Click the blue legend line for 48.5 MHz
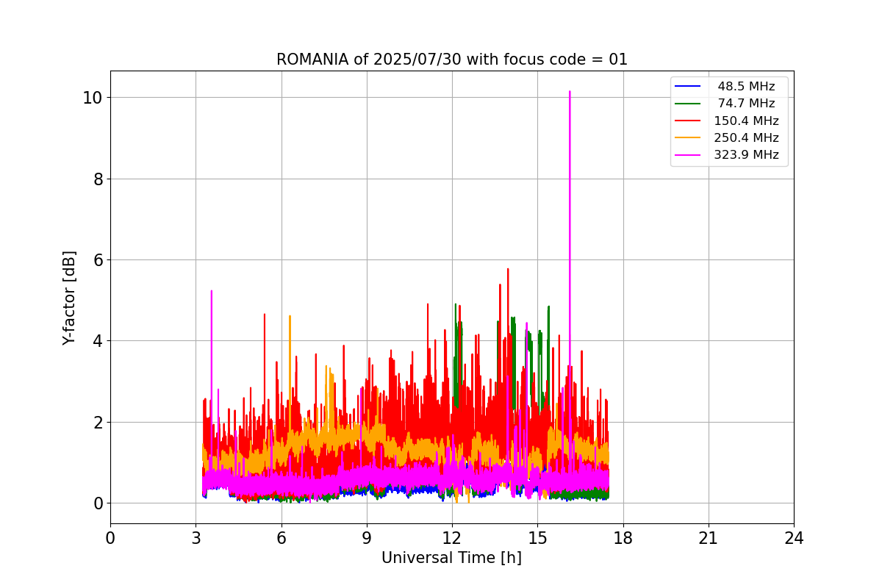 [x=688, y=87]
